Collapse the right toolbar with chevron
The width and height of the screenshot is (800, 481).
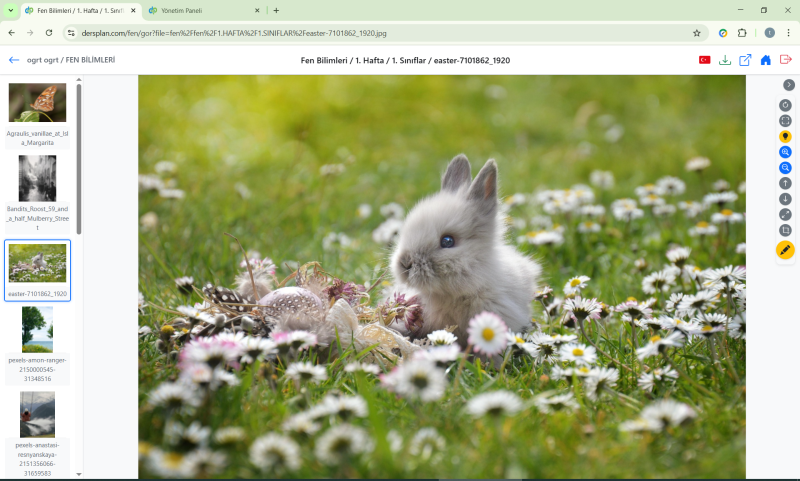tap(788, 85)
